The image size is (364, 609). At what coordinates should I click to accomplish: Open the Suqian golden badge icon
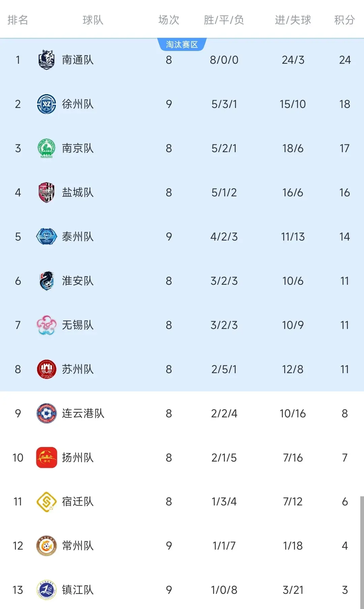(47, 502)
